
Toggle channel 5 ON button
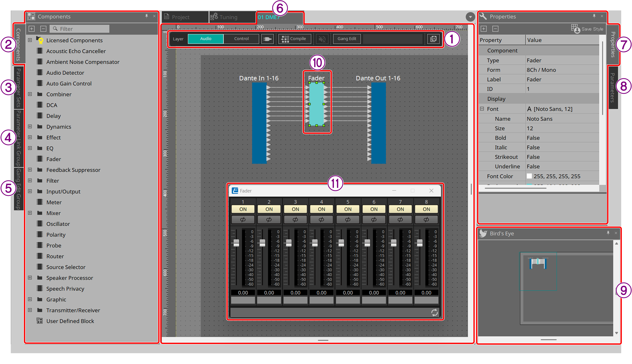[x=348, y=209]
